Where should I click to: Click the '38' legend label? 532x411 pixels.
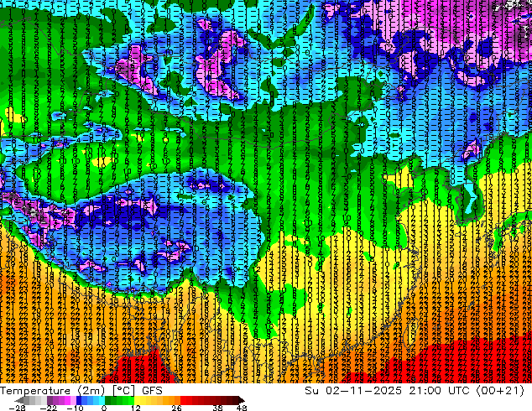click(218, 408)
